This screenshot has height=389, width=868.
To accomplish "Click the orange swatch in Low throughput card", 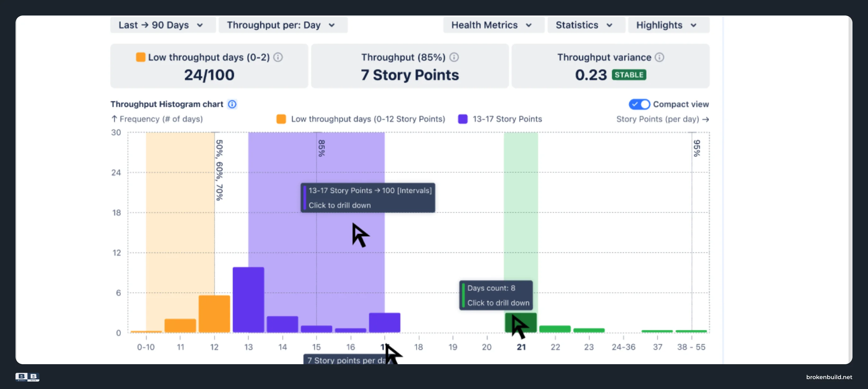I will [x=140, y=57].
